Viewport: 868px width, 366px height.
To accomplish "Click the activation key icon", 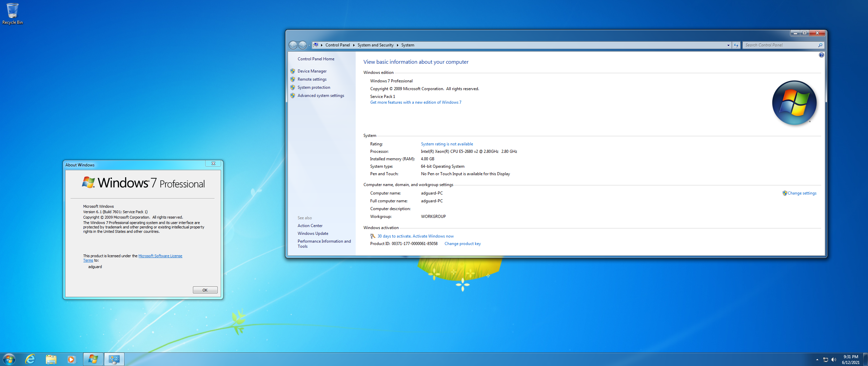I will coord(373,236).
